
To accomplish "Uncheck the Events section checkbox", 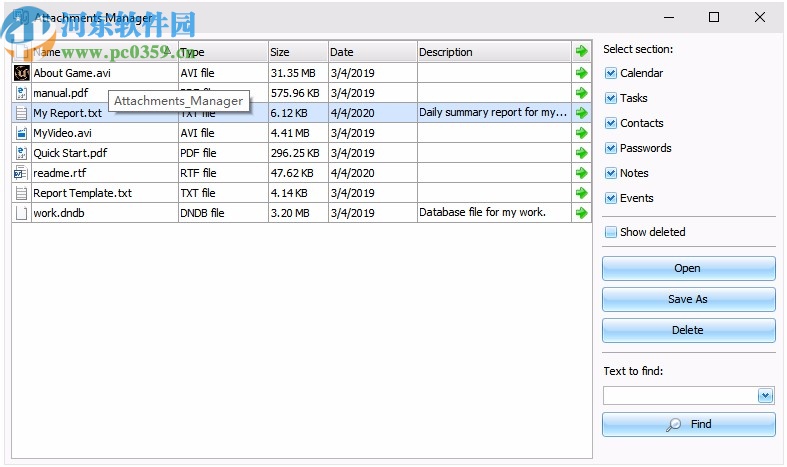I will click(x=610, y=198).
